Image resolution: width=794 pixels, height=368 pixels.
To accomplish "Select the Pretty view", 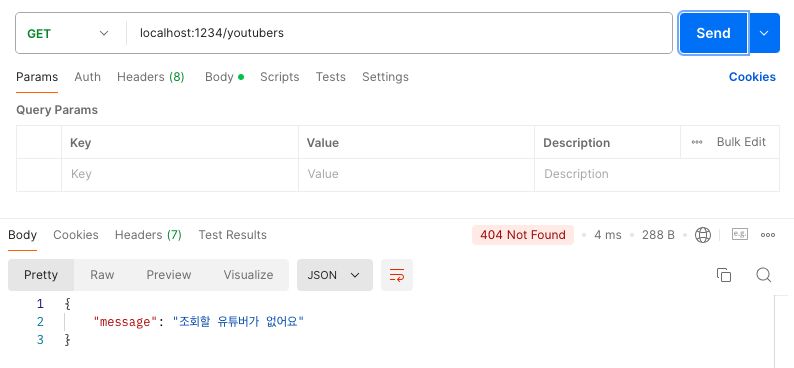I will 41,275.
